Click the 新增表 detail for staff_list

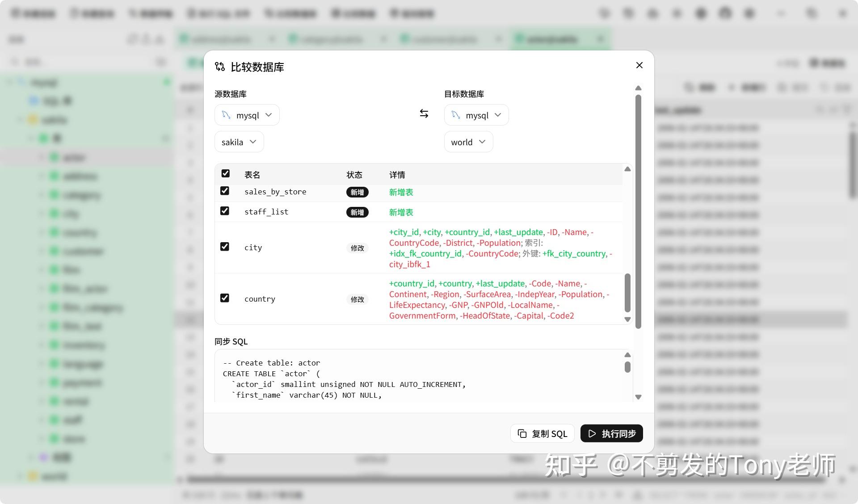(401, 212)
